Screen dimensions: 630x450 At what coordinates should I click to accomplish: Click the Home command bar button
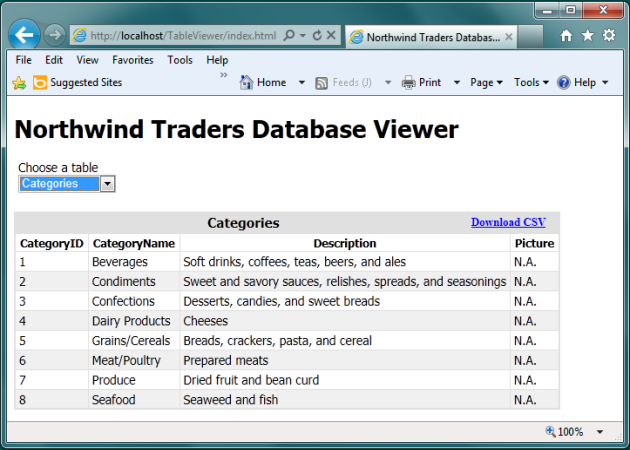[263, 82]
